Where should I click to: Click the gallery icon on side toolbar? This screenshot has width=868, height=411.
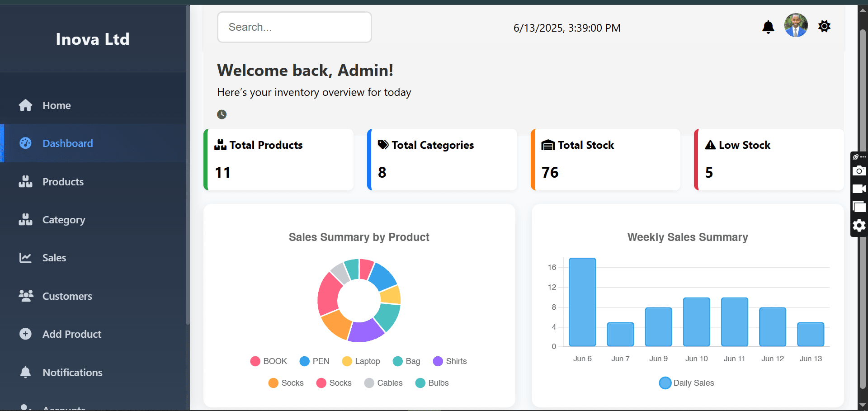click(859, 207)
